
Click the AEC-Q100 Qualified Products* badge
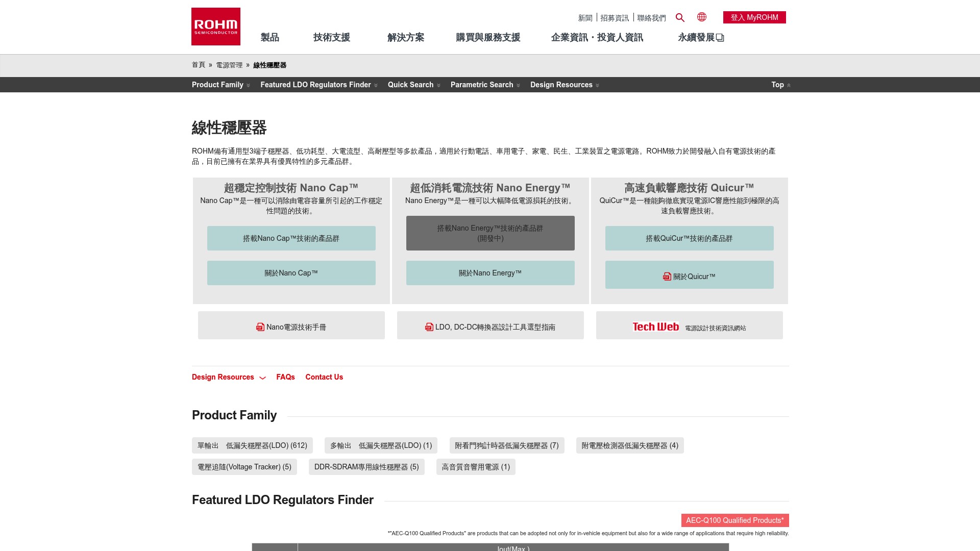(735, 520)
